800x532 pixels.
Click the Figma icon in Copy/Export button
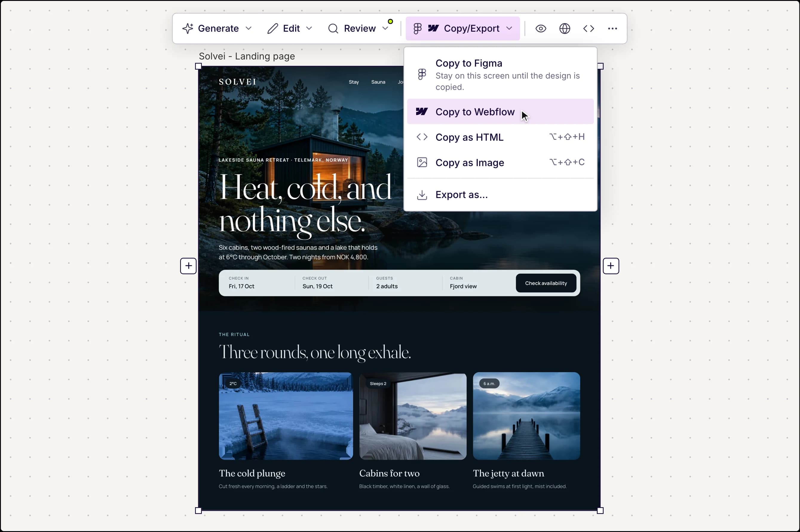coord(418,28)
